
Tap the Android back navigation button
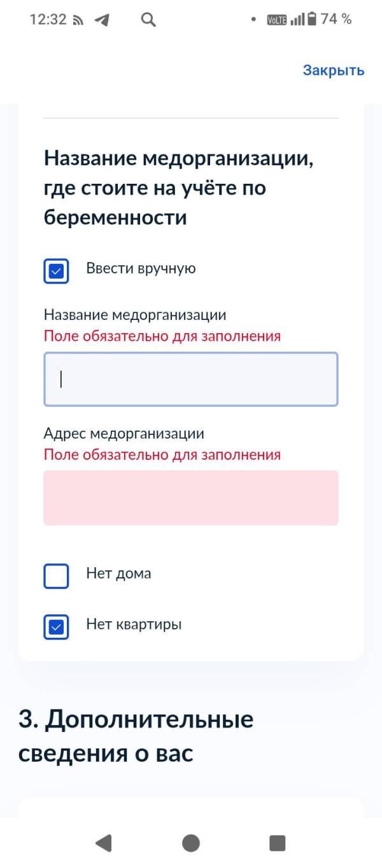[103, 843]
